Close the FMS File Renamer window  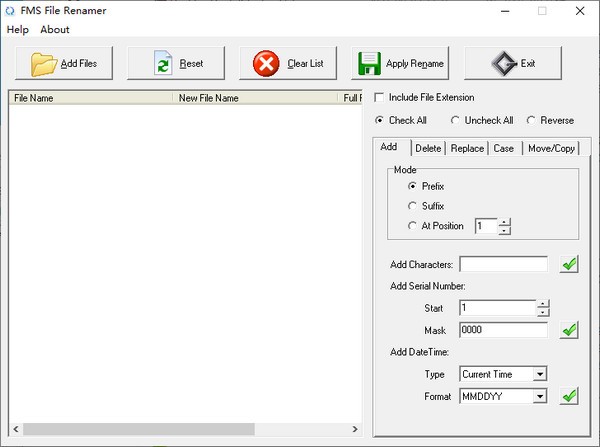580,11
